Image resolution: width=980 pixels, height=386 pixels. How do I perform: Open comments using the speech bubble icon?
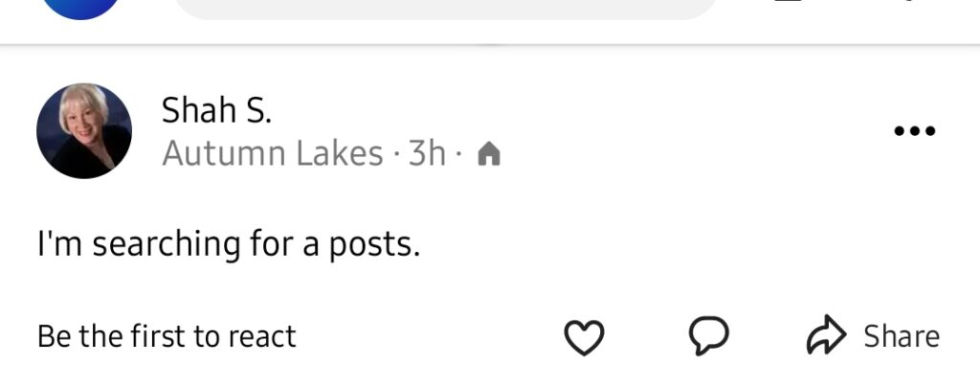click(x=709, y=335)
